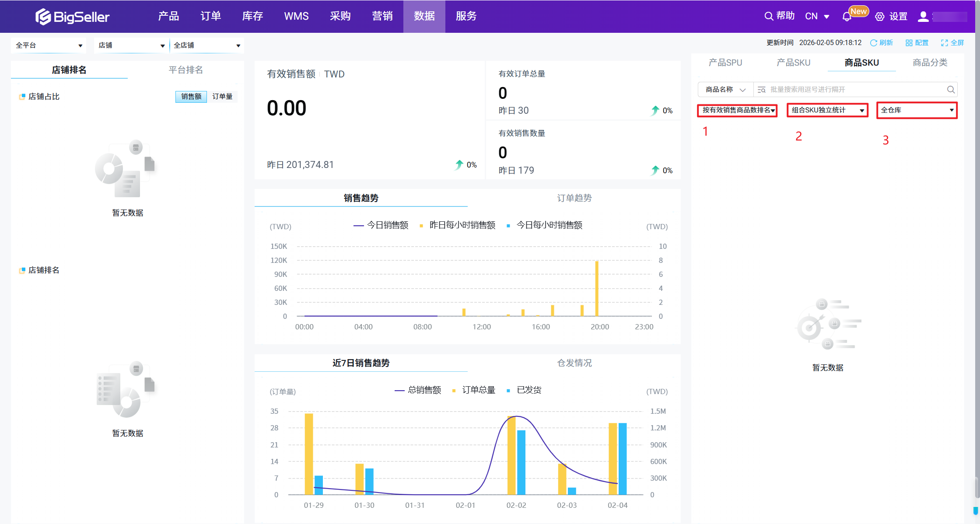This screenshot has width=980, height=524.
Task: Switch to the 订单趋势 tab
Action: pos(574,198)
